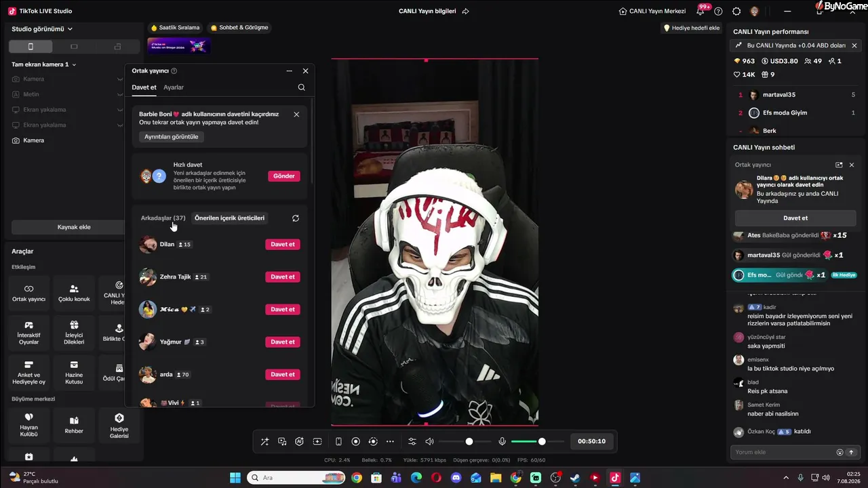Click Kaynak ekle button
Image resolution: width=868 pixels, height=488 pixels.
point(74,227)
